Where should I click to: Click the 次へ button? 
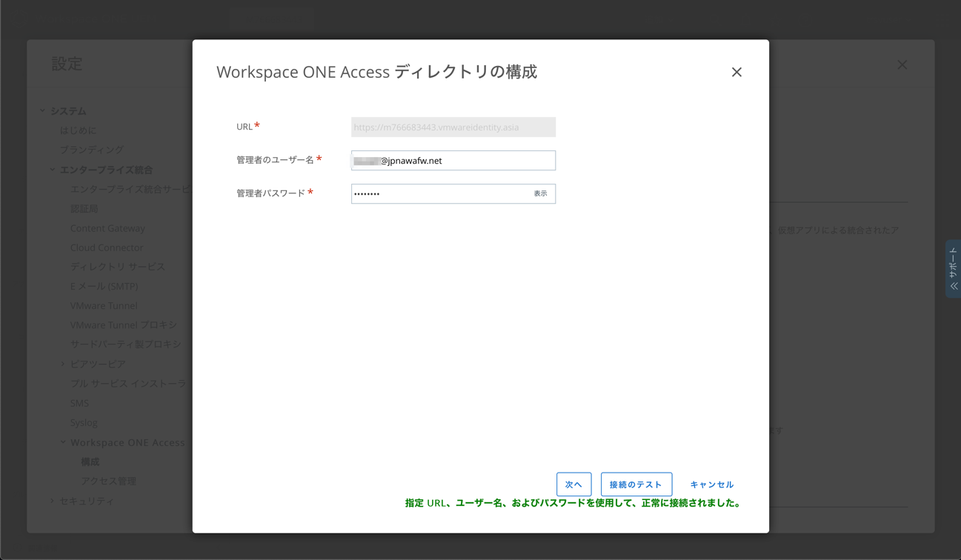pos(573,484)
